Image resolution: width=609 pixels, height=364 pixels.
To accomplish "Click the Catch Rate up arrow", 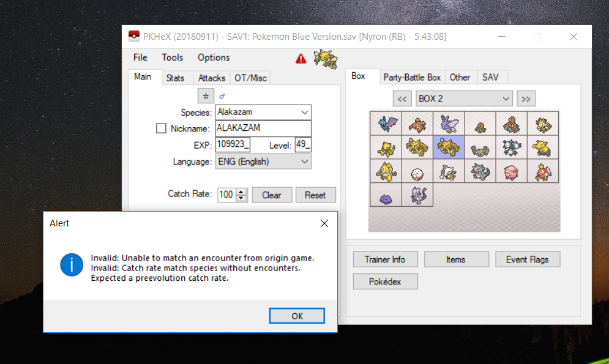I will pyautogui.click(x=240, y=191).
